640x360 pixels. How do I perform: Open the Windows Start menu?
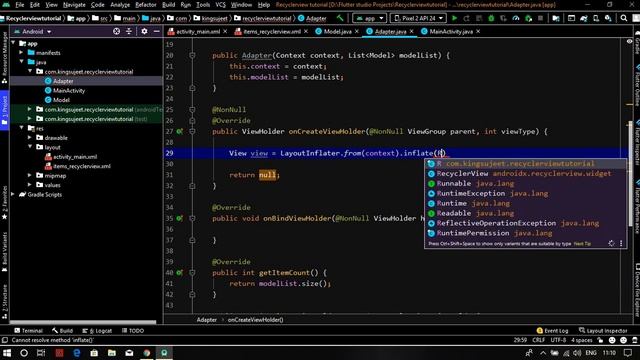(7, 353)
